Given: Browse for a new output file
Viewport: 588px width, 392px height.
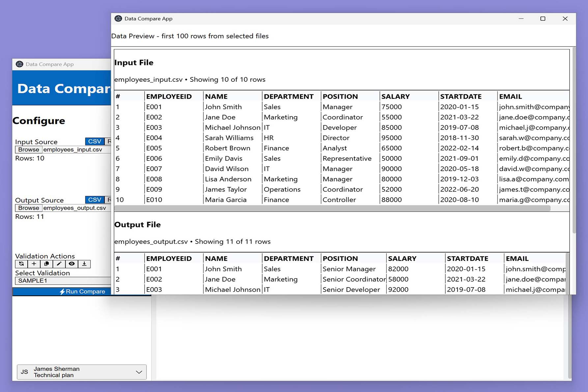Looking at the screenshot, I should click(28, 208).
